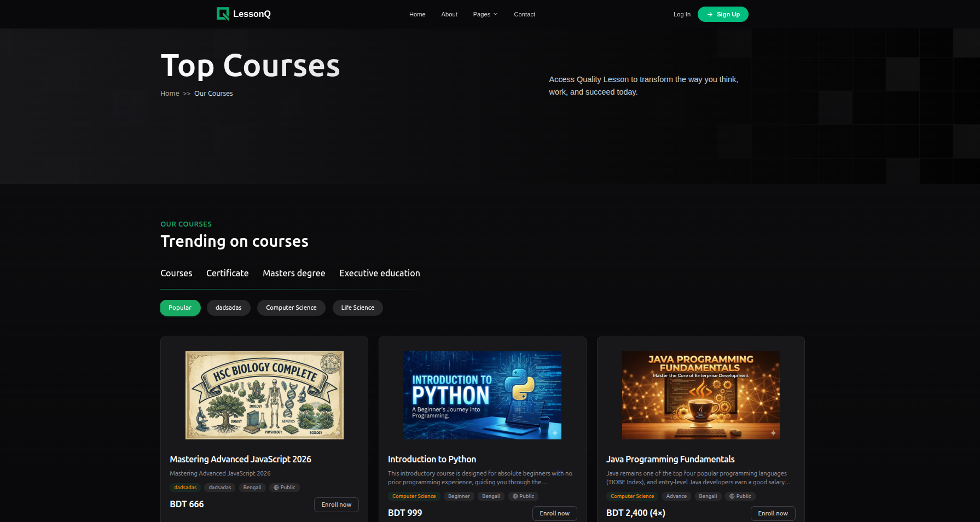Open the Contact page from the navbar
The height and width of the screenshot is (522, 980).
(524, 14)
